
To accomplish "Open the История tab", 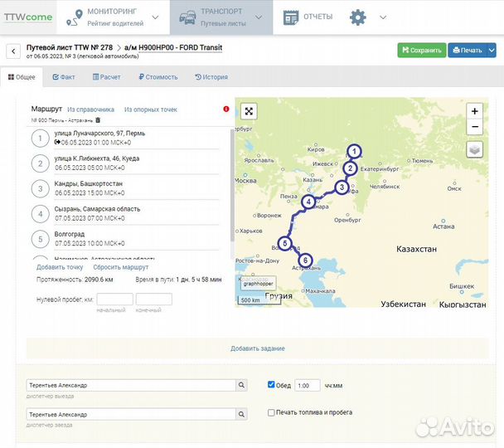I will click(211, 77).
